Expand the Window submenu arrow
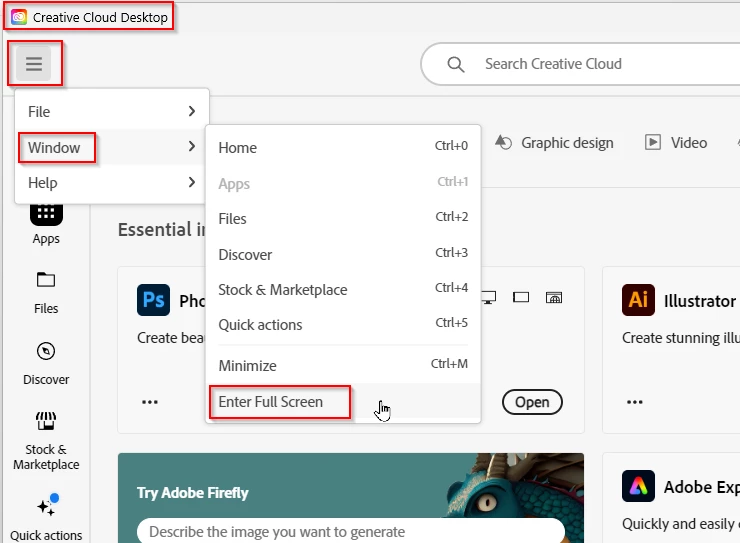This screenshot has height=543, width=740. point(192,146)
